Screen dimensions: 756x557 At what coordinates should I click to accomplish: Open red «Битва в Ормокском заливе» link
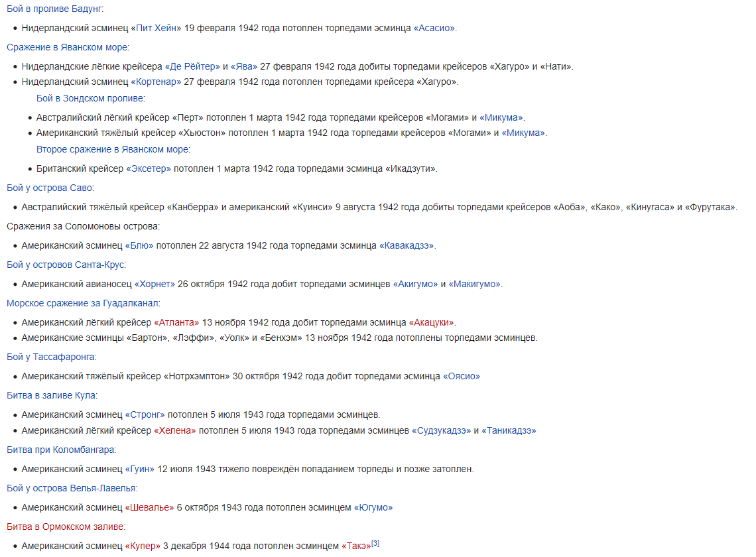coord(65,527)
